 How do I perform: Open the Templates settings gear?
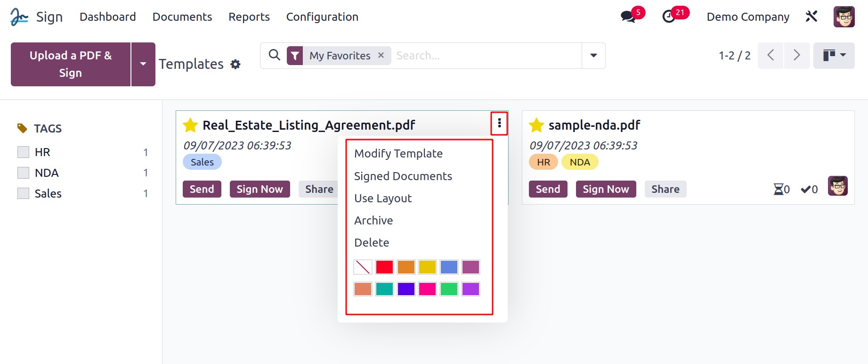(235, 64)
